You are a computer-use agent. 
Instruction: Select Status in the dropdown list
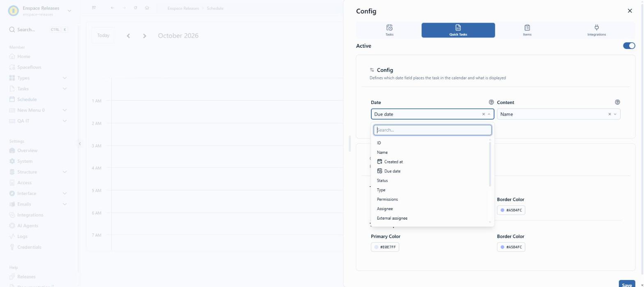tap(430, 181)
